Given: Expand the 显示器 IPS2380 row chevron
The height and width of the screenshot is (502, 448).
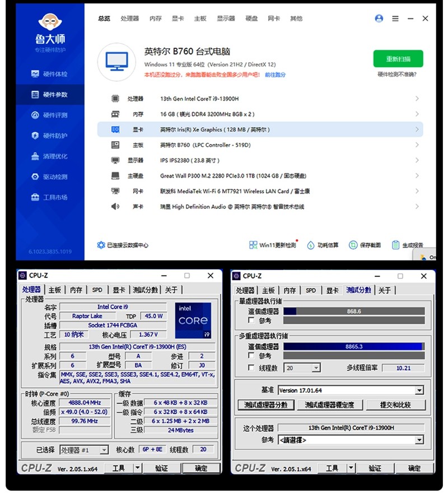Looking at the screenshot, I should (x=417, y=160).
